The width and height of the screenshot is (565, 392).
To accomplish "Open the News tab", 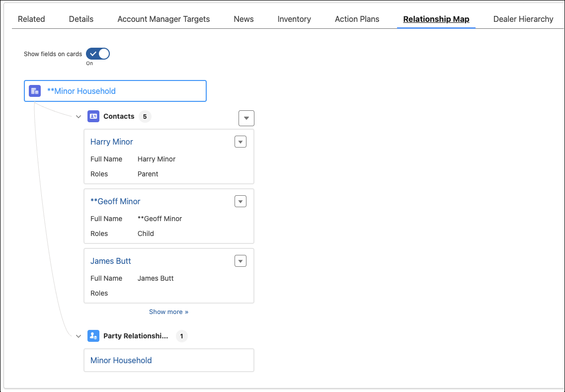I will pos(243,19).
